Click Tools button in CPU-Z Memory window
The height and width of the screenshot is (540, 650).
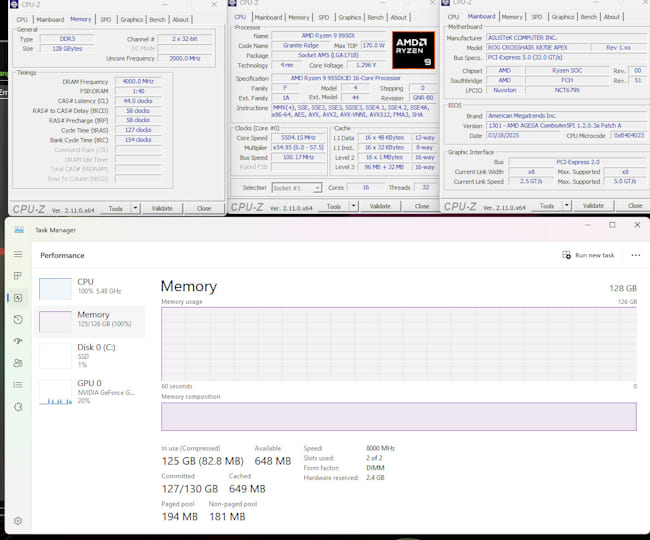pos(116,208)
